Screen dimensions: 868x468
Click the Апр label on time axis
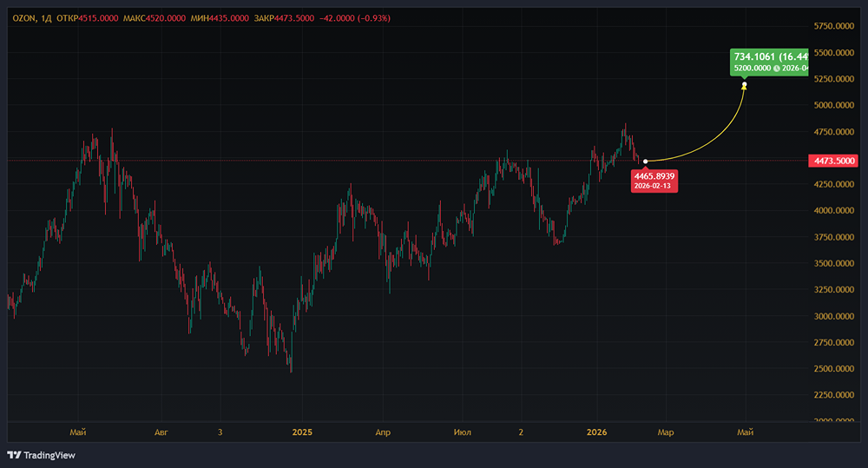click(x=383, y=432)
